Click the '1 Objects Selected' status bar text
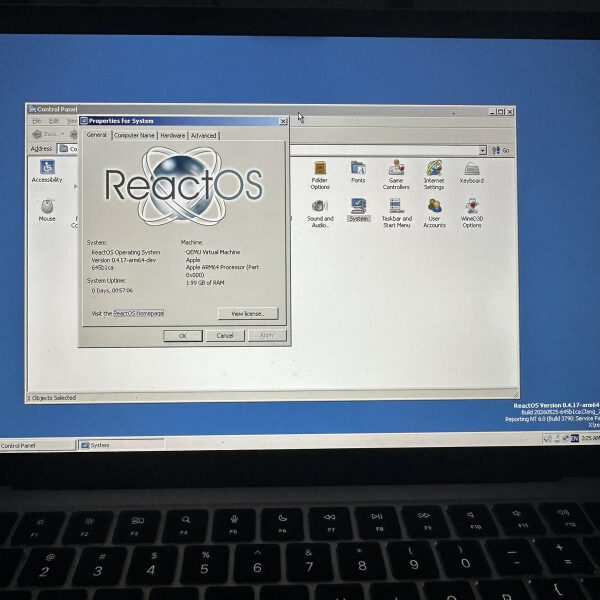Image resolution: width=600 pixels, height=600 pixels. (x=51, y=398)
